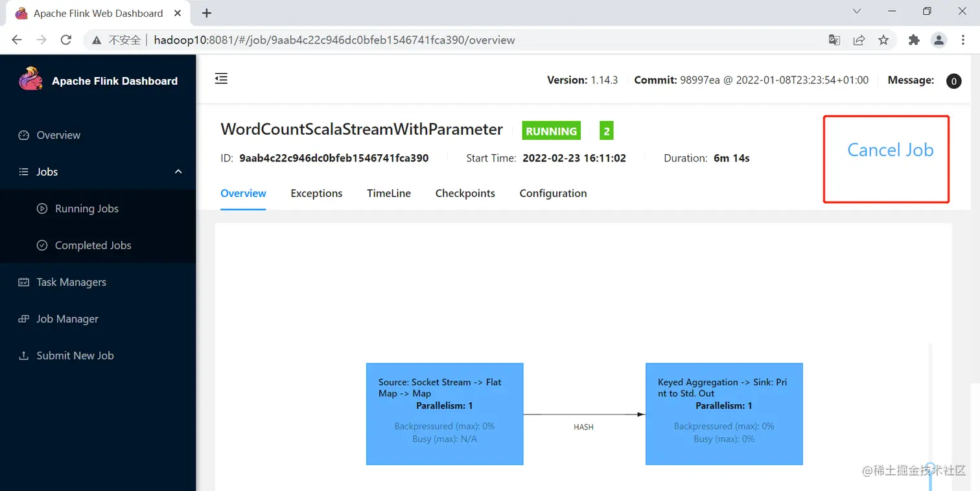The image size is (980, 491).
Task: Select the Apache Flink Web Dashboard browser tab
Action: click(99, 13)
